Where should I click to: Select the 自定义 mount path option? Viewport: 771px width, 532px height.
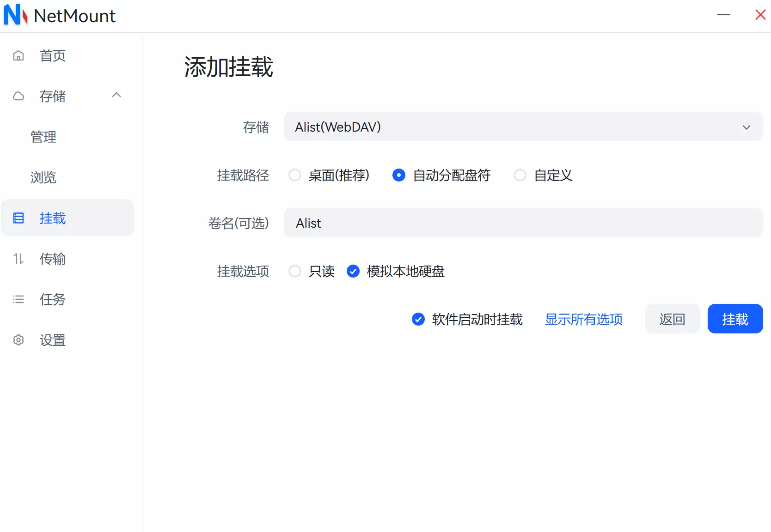click(x=520, y=175)
